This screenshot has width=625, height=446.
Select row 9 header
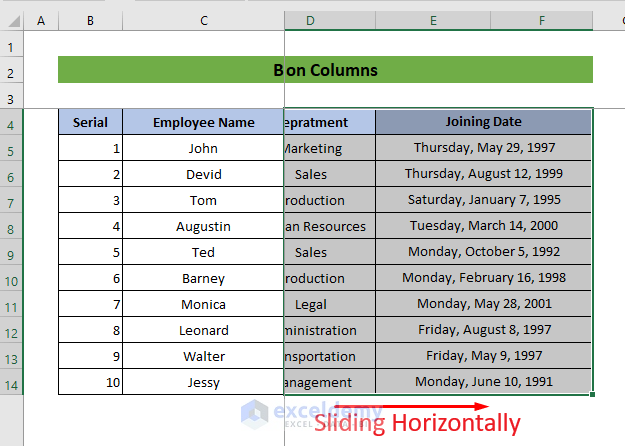[x=12, y=254]
